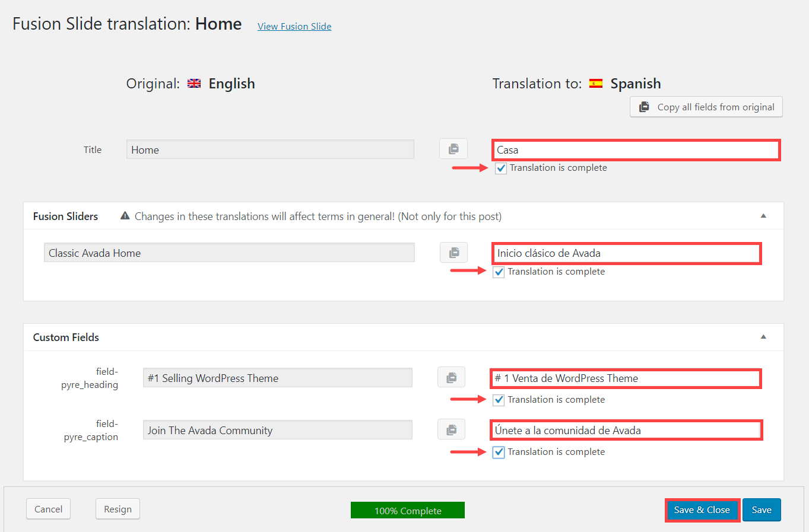Click Copy all fields from original
Screen dimensions: 809x532
pos(706,107)
